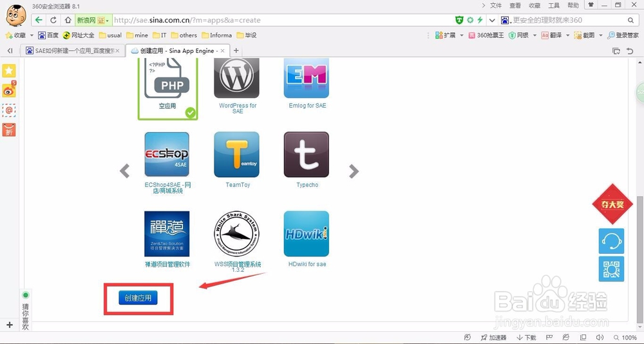Expand the 新浪网 certificate dropdown

(107, 21)
